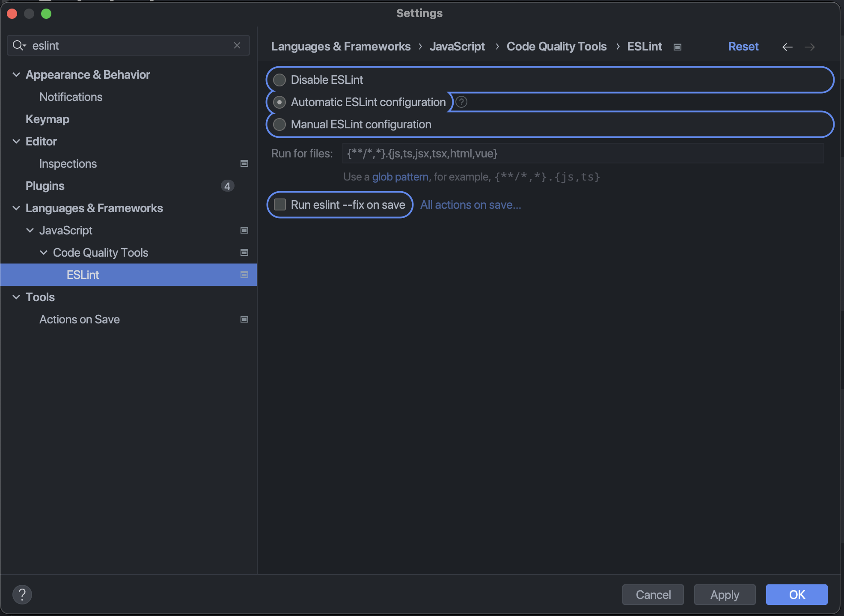844x616 pixels.
Task: Open help for Automatic ESLint configuration
Action: click(x=461, y=102)
